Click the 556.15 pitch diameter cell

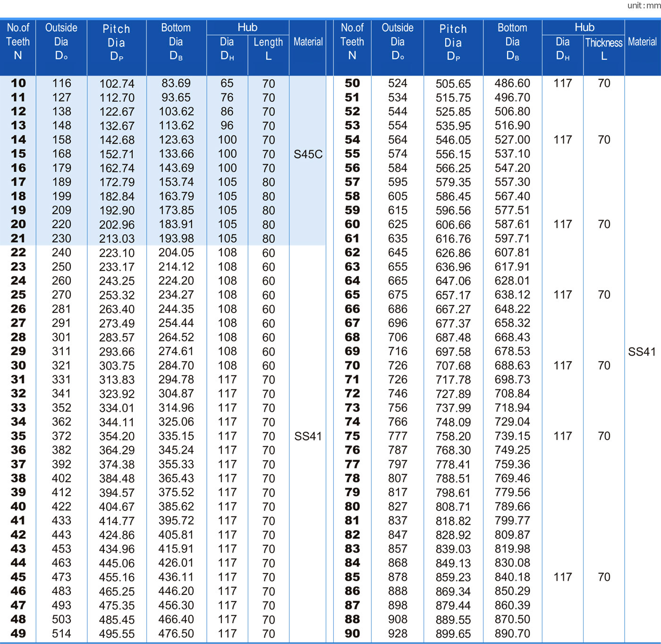(453, 154)
